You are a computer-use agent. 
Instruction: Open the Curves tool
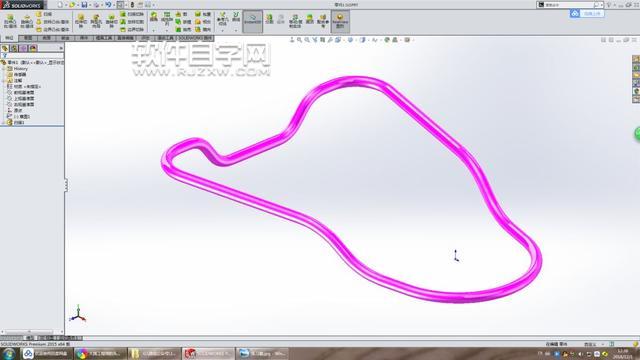coord(236,17)
